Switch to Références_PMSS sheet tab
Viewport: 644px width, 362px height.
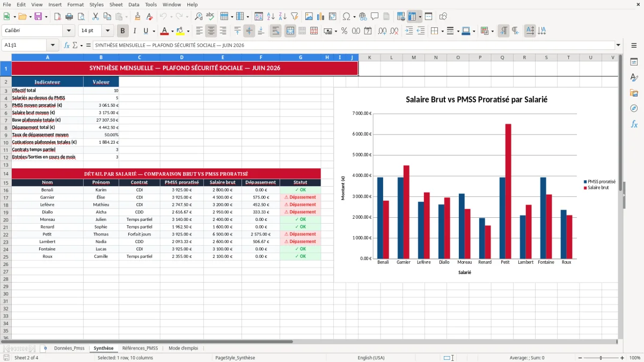point(140,348)
